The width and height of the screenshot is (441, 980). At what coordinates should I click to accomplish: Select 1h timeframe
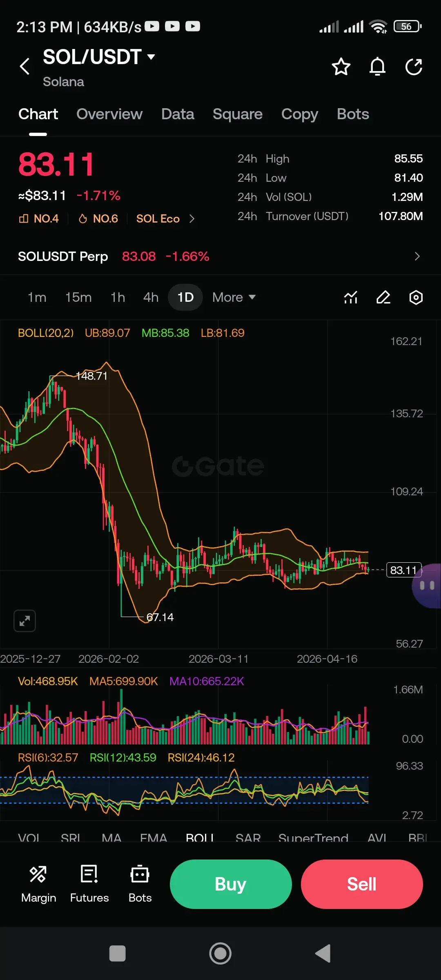pos(118,297)
